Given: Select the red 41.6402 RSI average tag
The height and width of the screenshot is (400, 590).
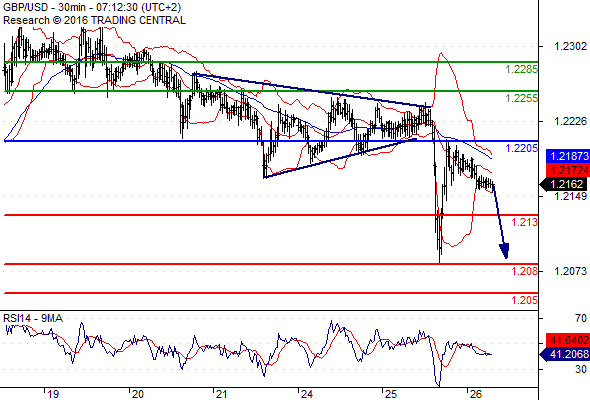Looking at the screenshot, I should coord(568,340).
